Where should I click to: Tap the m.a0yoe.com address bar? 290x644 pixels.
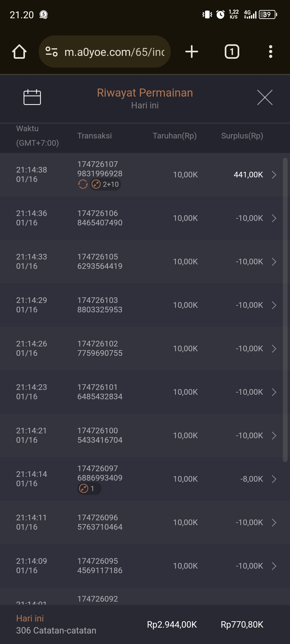pos(114,52)
